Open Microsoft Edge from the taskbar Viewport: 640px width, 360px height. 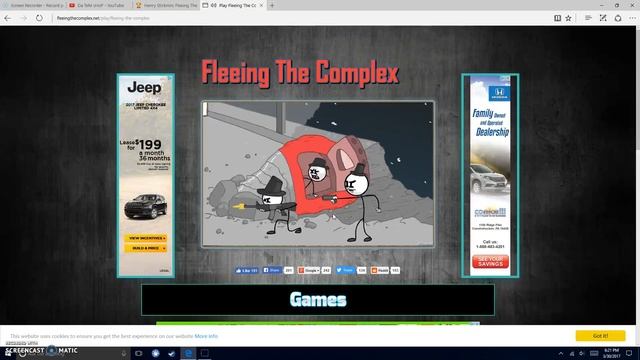pos(188,353)
